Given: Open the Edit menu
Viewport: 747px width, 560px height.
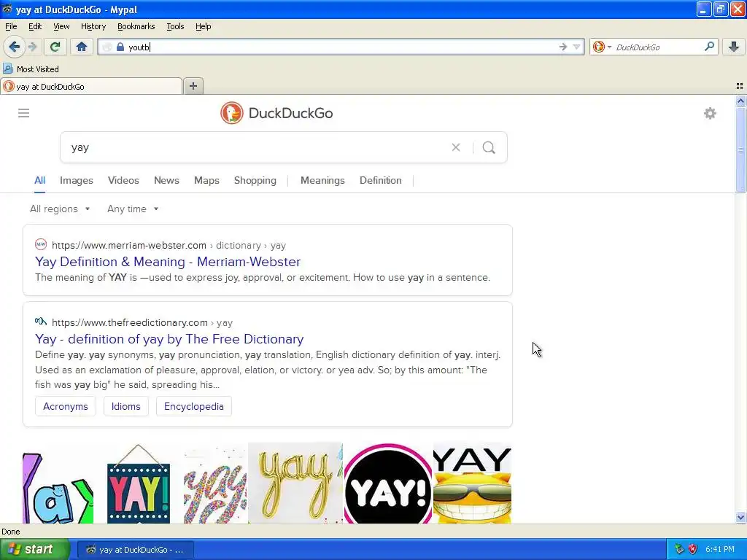Looking at the screenshot, I should [35, 27].
